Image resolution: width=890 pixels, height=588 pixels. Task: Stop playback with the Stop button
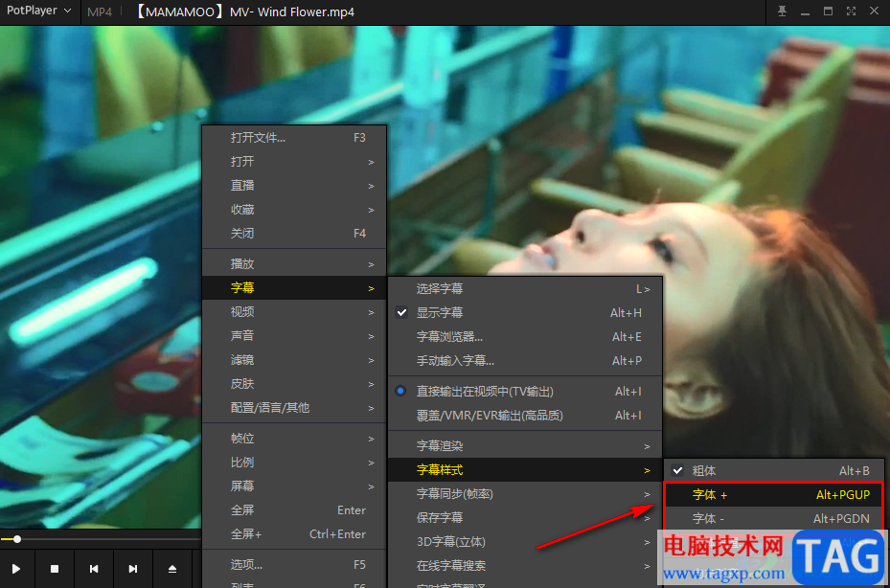(55, 569)
